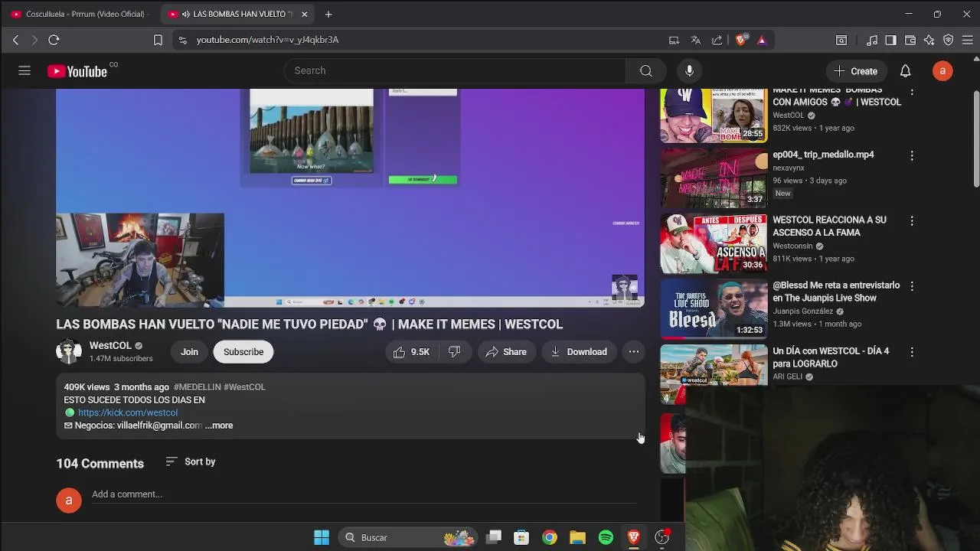Click the search magnifier button

point(646,70)
